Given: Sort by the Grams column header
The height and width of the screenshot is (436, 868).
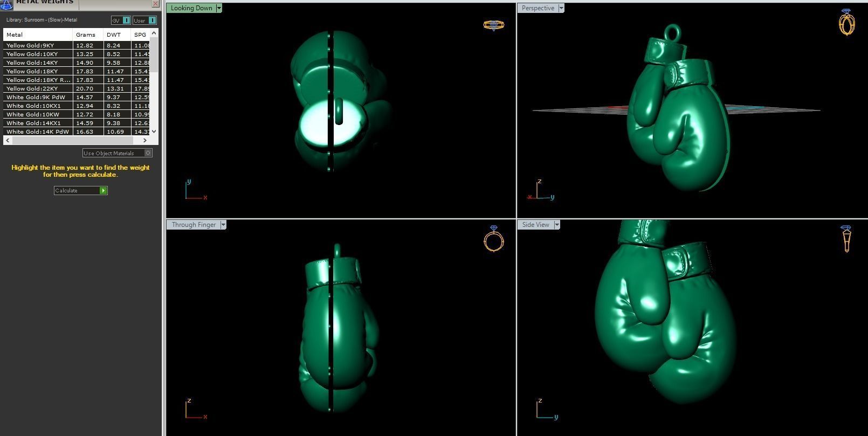Looking at the screenshot, I should pyautogui.click(x=88, y=34).
